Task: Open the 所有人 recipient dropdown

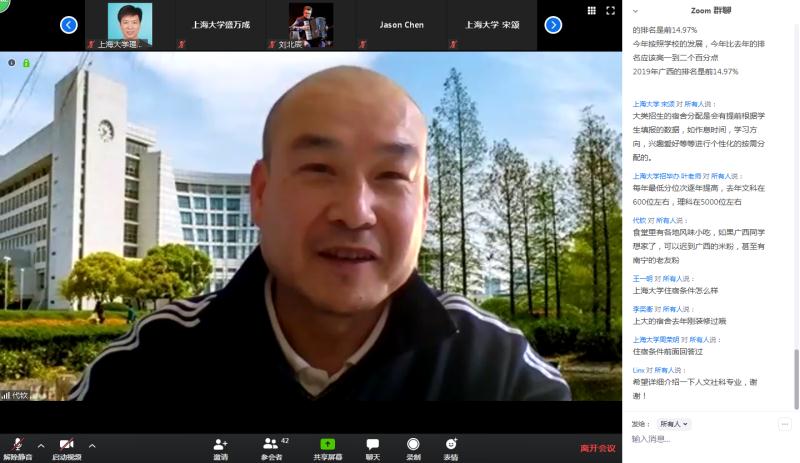Action: [x=674, y=424]
